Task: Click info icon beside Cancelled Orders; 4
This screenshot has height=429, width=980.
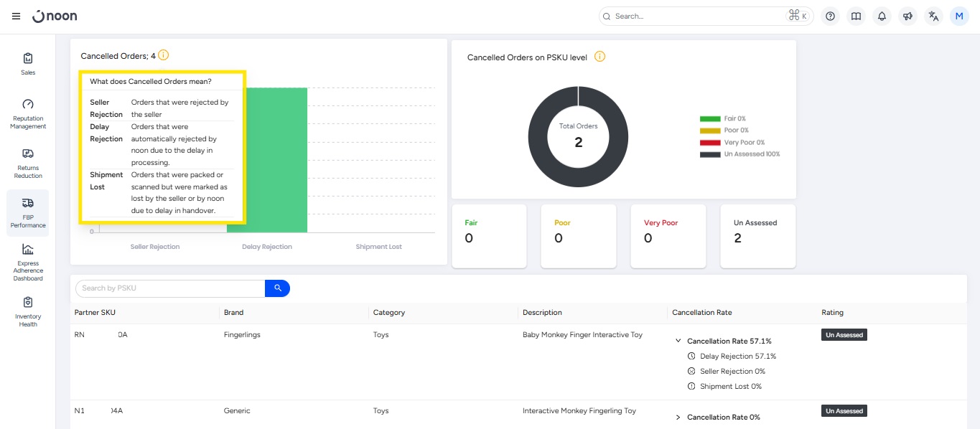Action: pos(164,55)
